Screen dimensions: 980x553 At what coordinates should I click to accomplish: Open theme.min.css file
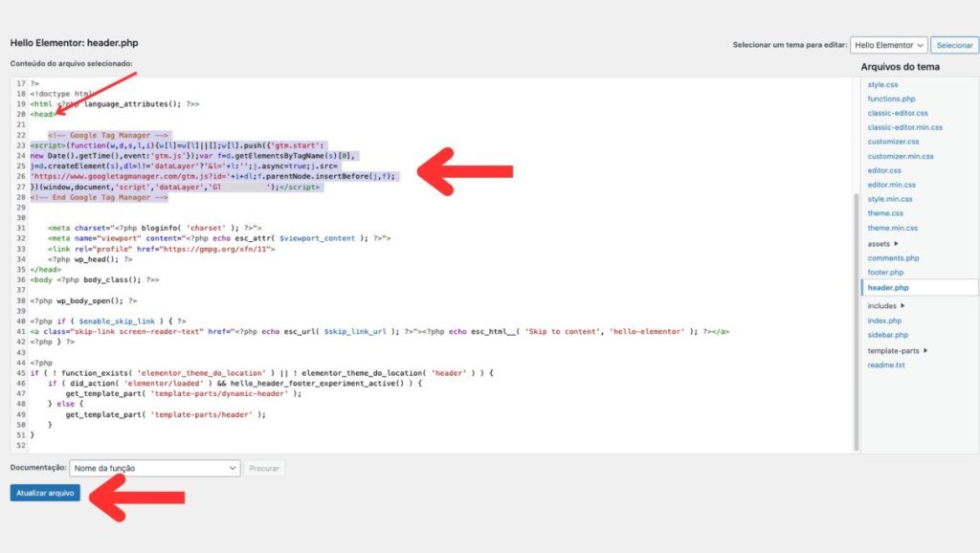pyautogui.click(x=893, y=228)
